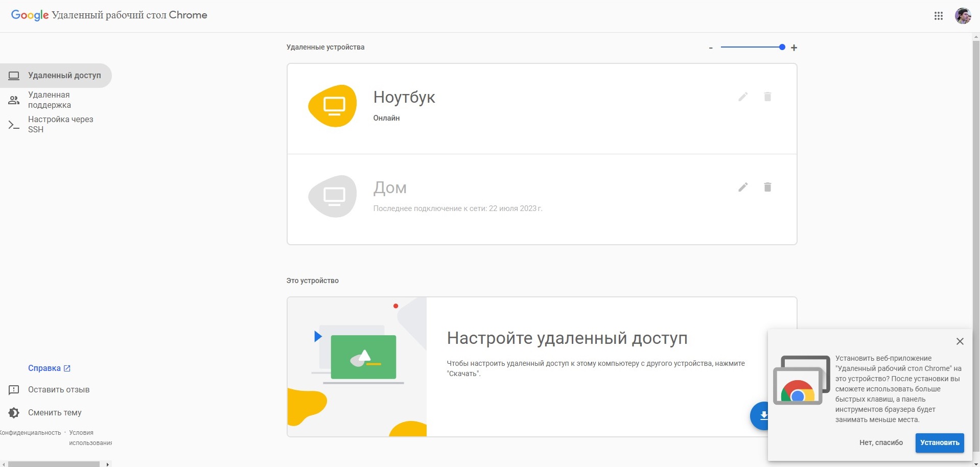
Task: Decrease device card size with minus
Action: [710, 48]
